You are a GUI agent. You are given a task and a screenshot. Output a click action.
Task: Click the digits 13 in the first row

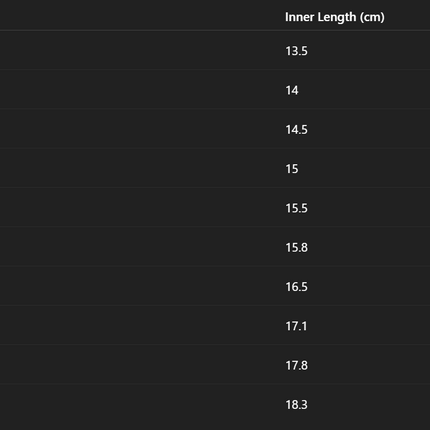[x=291, y=51]
